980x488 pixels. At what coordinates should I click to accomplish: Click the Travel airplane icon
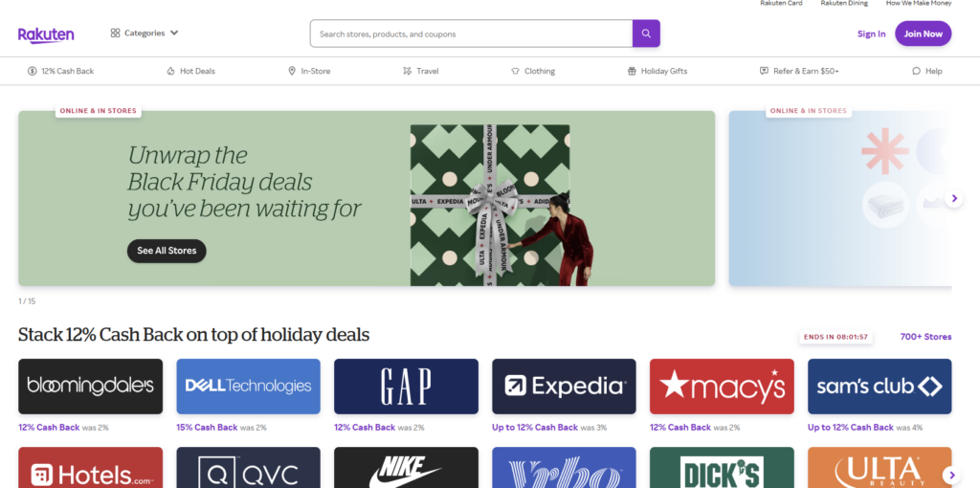[x=407, y=71]
